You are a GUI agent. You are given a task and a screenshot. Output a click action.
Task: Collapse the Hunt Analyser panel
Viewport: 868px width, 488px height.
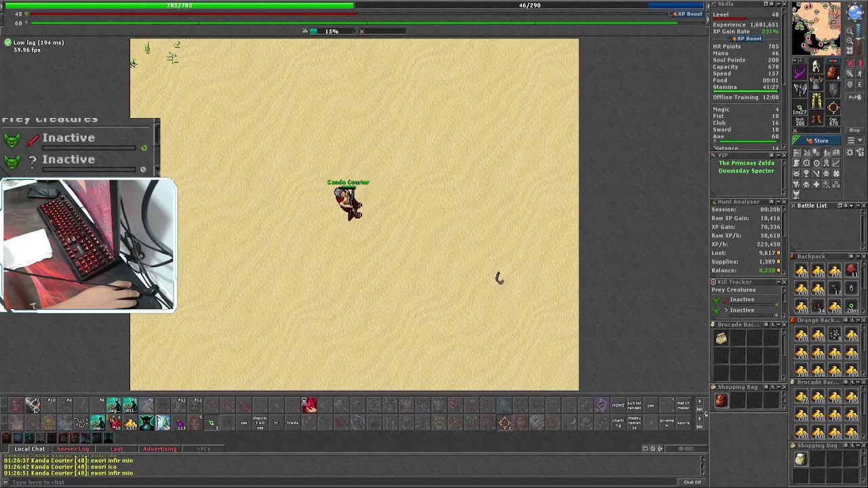pos(778,202)
